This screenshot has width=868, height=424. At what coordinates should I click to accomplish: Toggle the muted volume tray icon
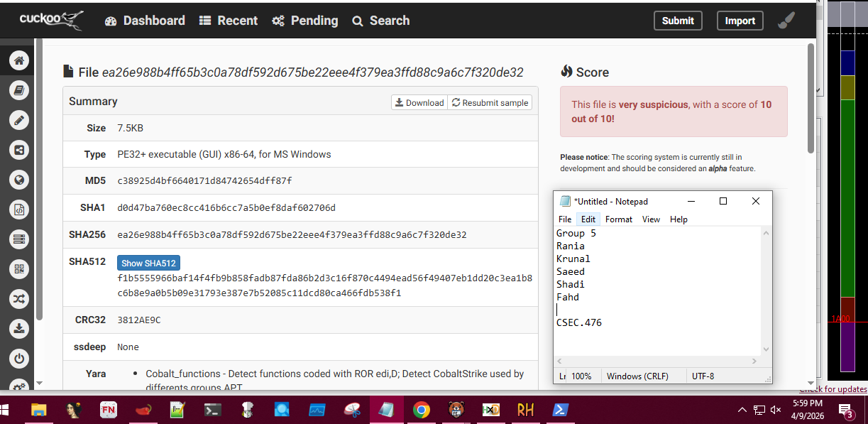tap(776, 410)
